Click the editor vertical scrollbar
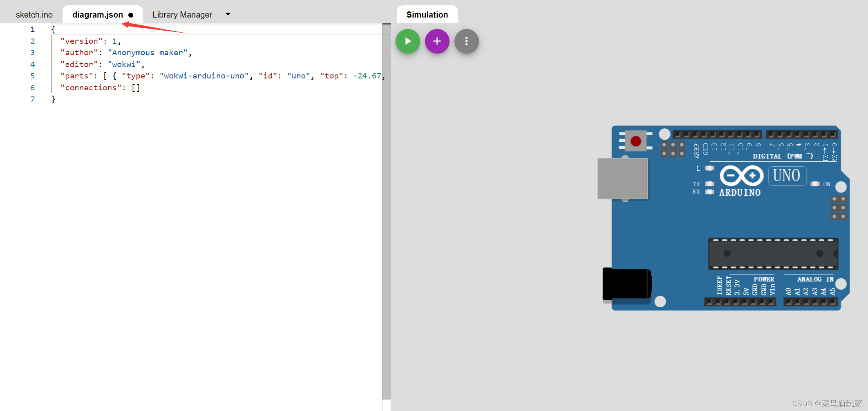 [386, 211]
